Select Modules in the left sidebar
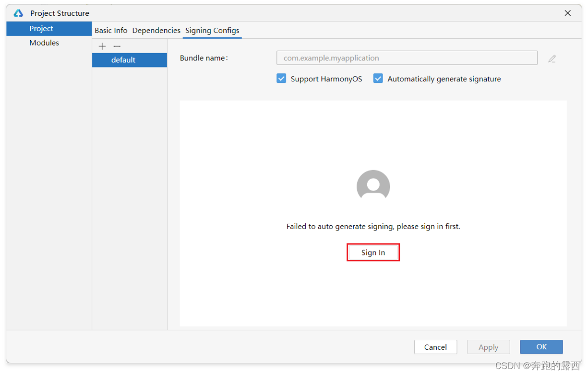 pyautogui.click(x=49, y=43)
